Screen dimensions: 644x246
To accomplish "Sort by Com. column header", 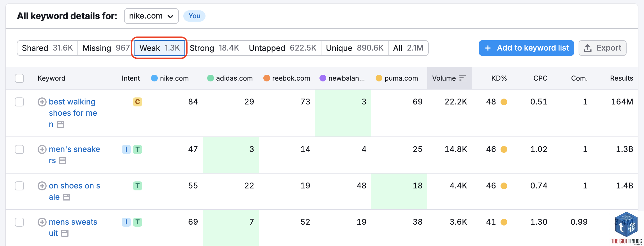I will pyautogui.click(x=579, y=78).
